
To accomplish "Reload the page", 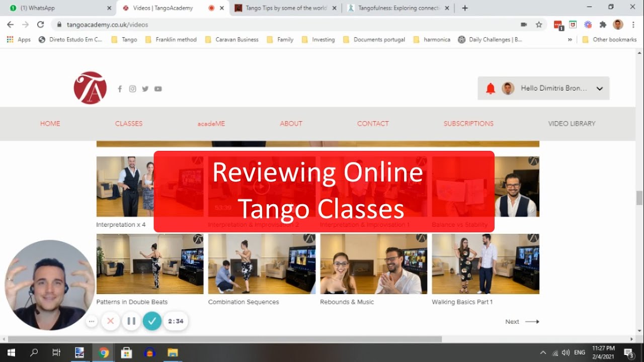I will [41, 24].
